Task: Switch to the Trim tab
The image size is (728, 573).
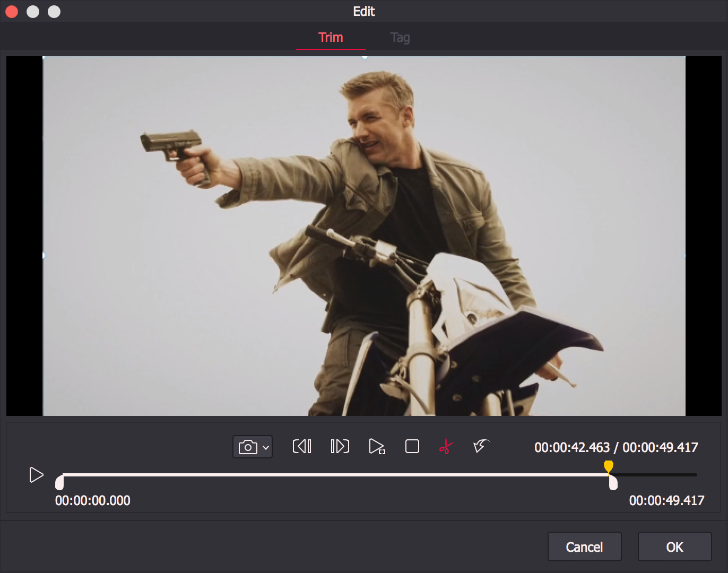Action: 331,38
